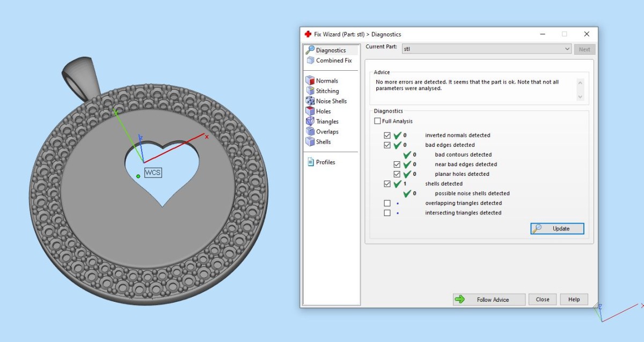The image size is (644, 342).
Task: Select the Overlaps icon in sidebar
Action: (x=310, y=132)
